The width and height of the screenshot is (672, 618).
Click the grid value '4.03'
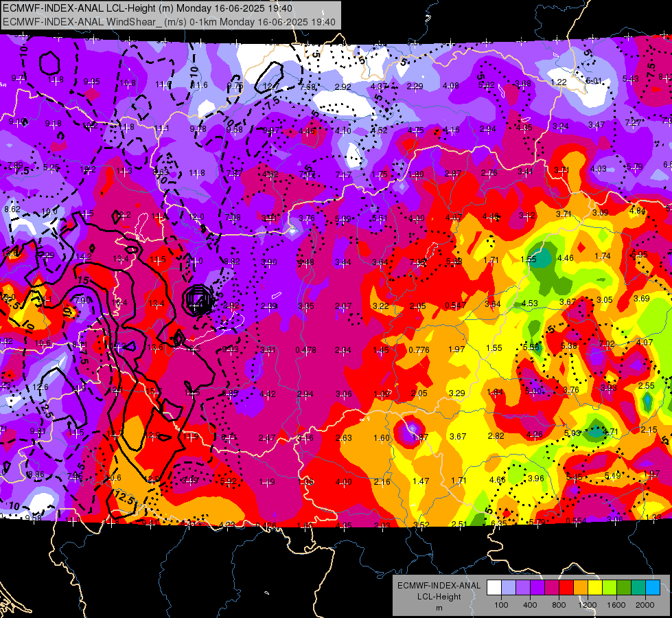click(x=599, y=168)
